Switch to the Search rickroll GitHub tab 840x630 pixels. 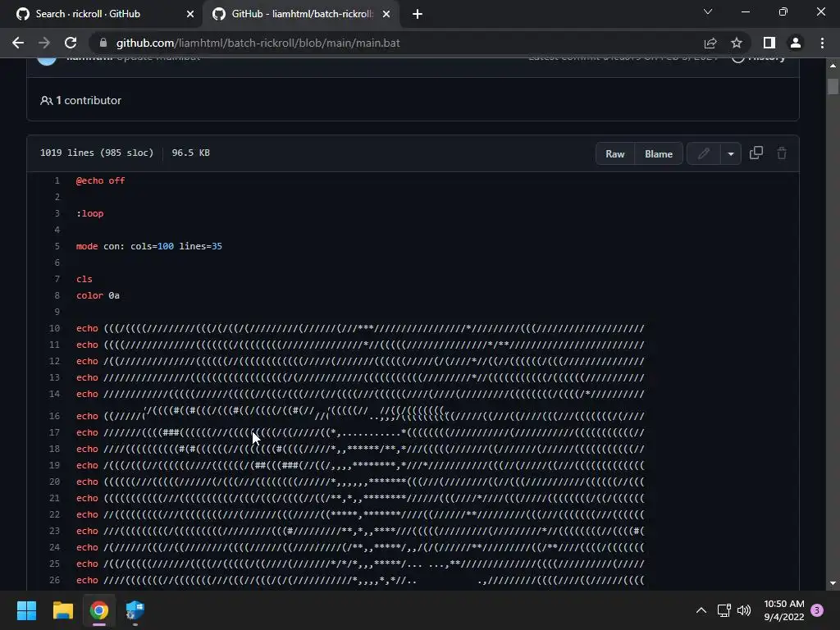coord(102,14)
